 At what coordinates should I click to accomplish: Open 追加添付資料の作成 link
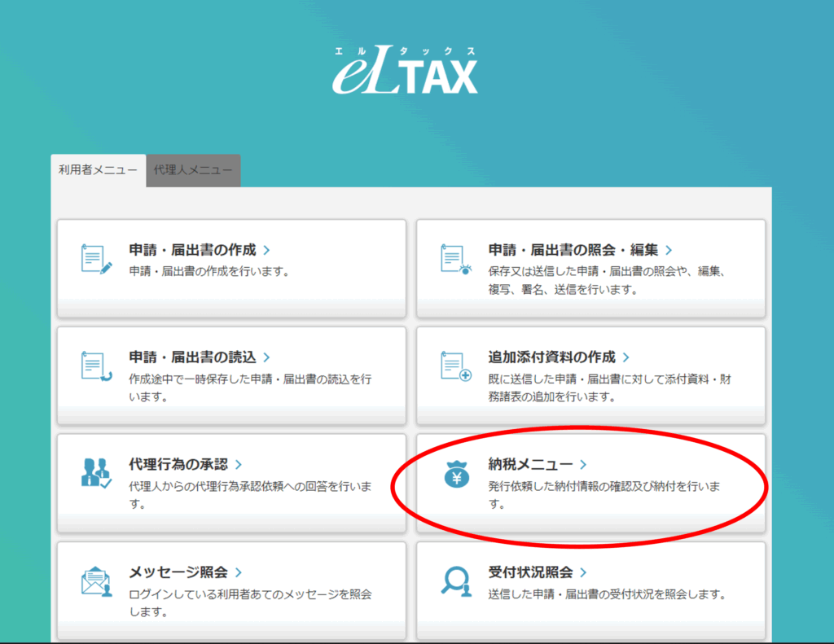pyautogui.click(x=552, y=357)
